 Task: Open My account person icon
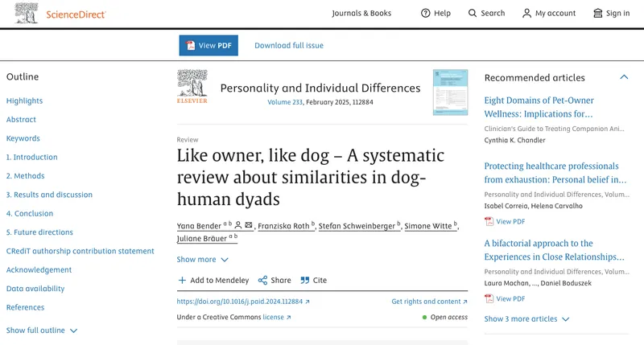[x=526, y=13]
